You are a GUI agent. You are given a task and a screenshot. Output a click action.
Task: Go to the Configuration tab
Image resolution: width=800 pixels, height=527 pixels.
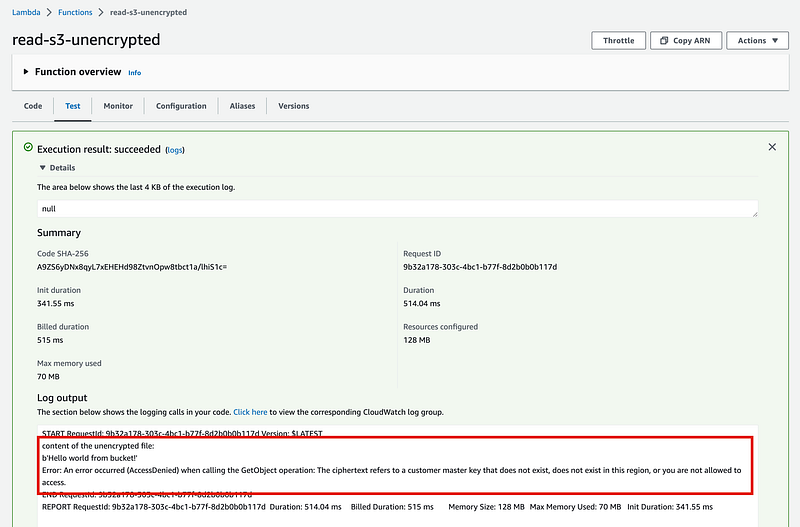pyautogui.click(x=181, y=106)
